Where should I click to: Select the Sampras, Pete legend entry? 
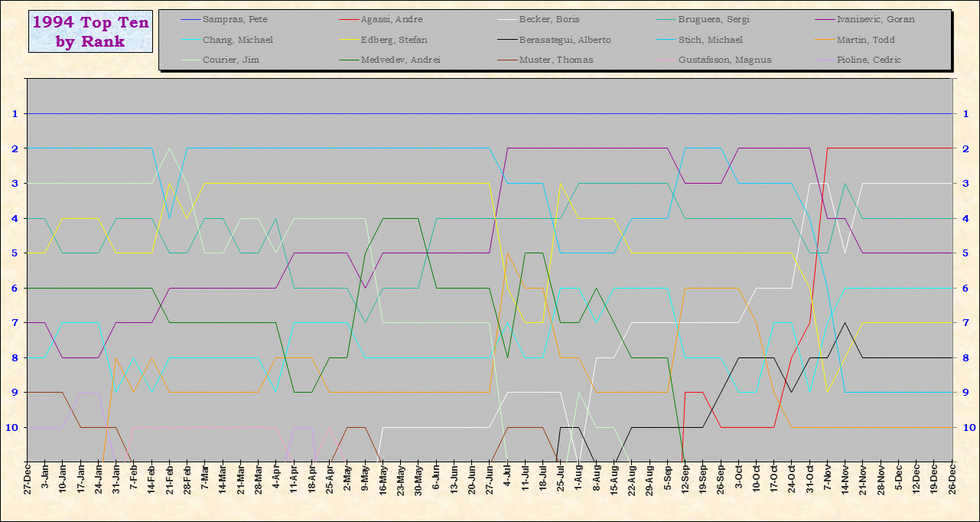point(235,20)
